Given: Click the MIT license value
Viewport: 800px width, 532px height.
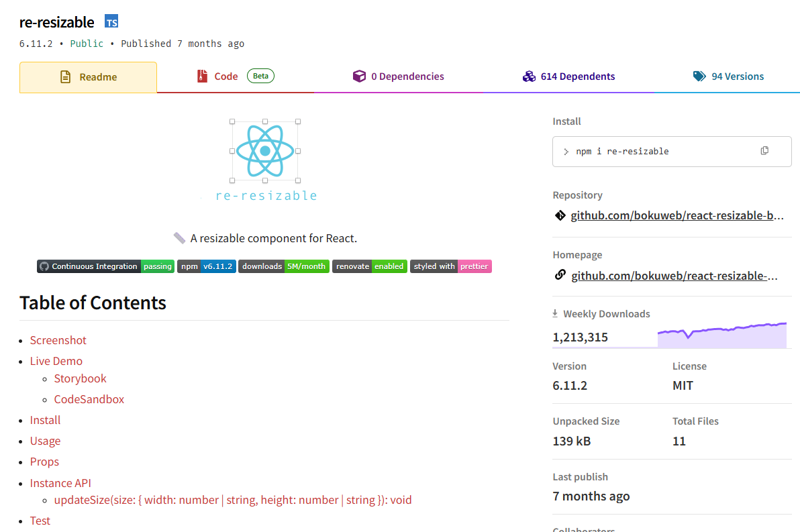Looking at the screenshot, I should tap(683, 386).
